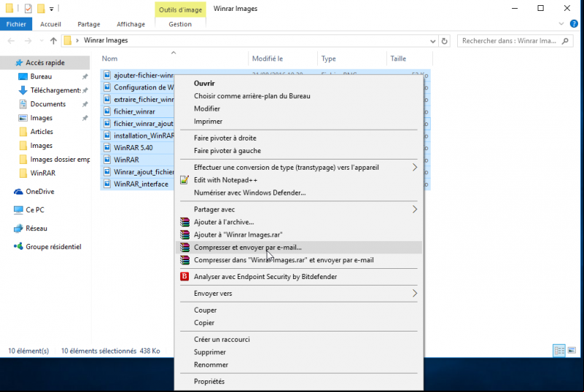Screen dimensions: 584x392
Task: Choose Copier in the context menu
Action: click(299, 323)
